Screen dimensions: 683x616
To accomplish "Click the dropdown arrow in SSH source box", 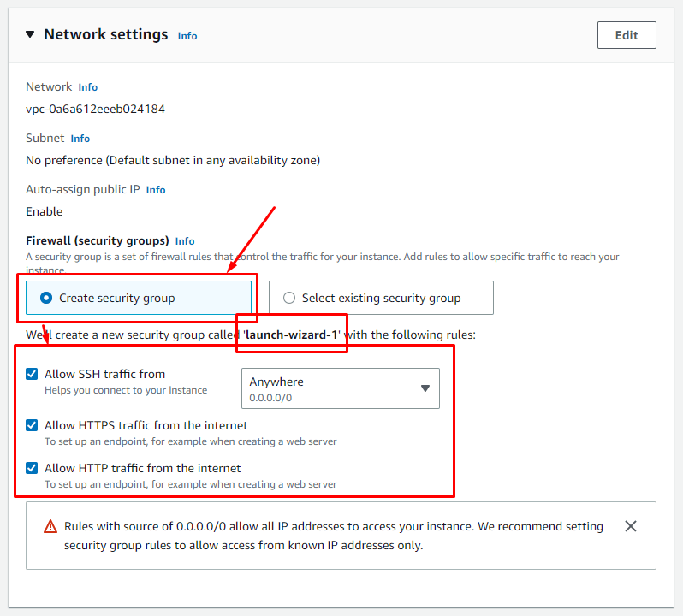I will (x=425, y=388).
